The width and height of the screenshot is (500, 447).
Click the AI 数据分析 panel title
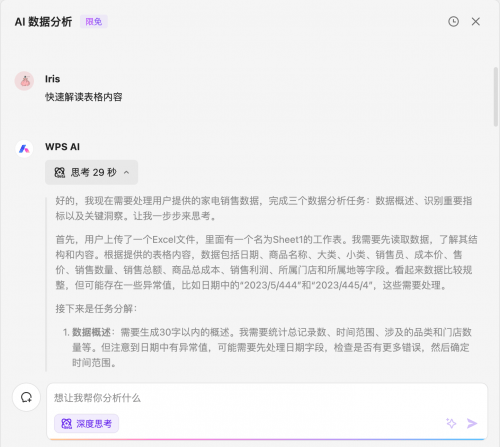[x=43, y=22]
